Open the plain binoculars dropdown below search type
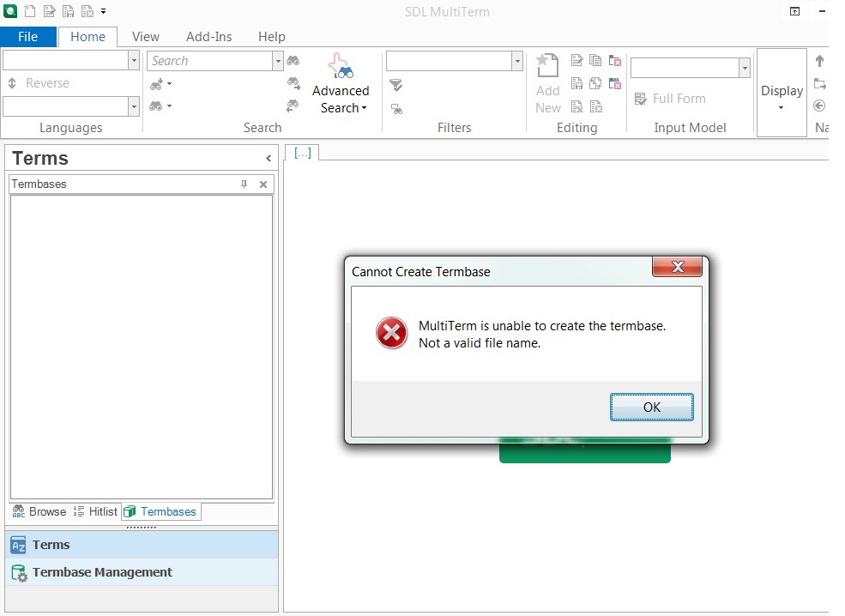 click(x=160, y=106)
